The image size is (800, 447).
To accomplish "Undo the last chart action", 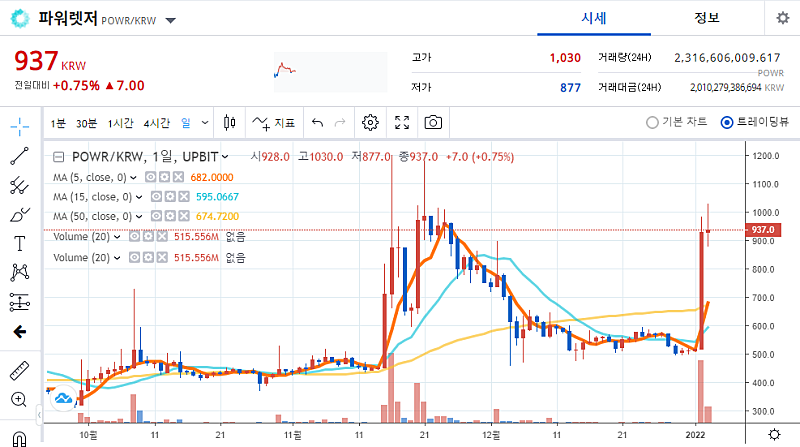I will [317, 122].
